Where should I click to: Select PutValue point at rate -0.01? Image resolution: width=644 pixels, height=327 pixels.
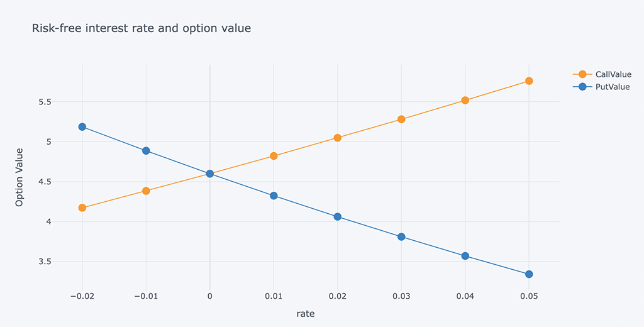click(x=146, y=151)
